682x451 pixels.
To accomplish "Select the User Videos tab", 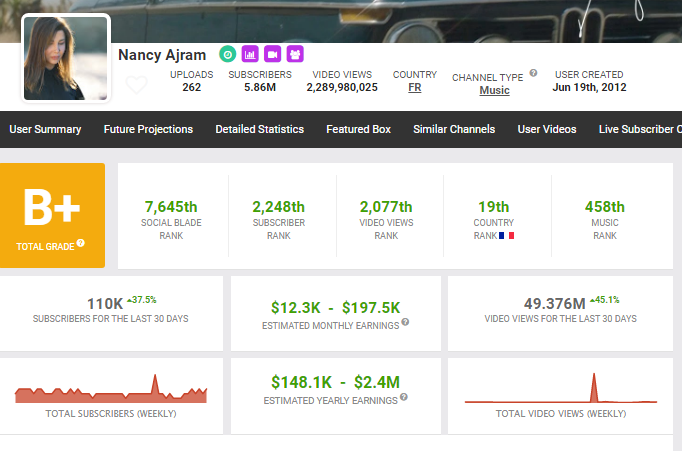I will coord(547,129).
